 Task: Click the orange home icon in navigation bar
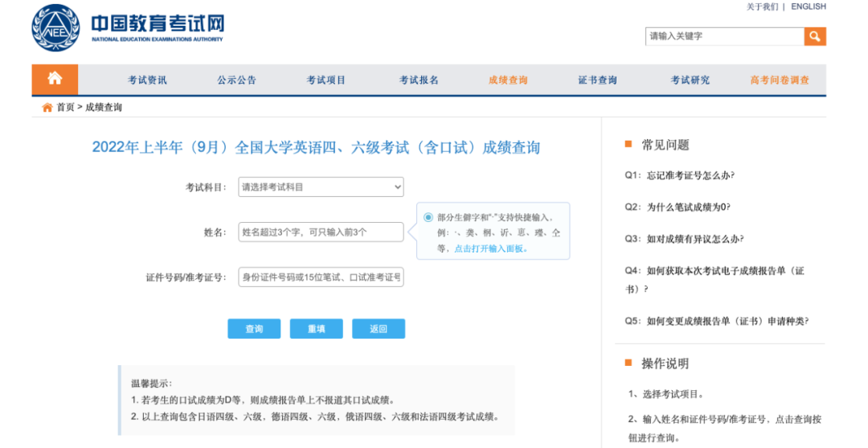click(55, 79)
